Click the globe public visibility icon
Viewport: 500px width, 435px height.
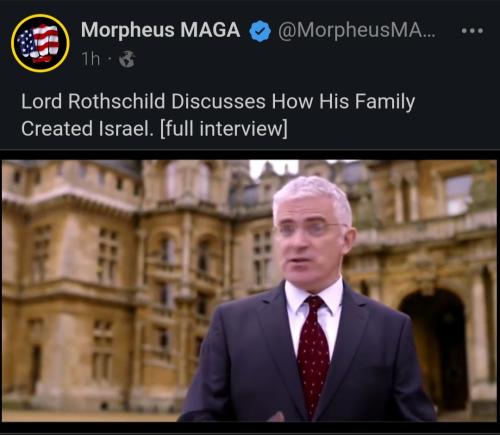tap(127, 59)
